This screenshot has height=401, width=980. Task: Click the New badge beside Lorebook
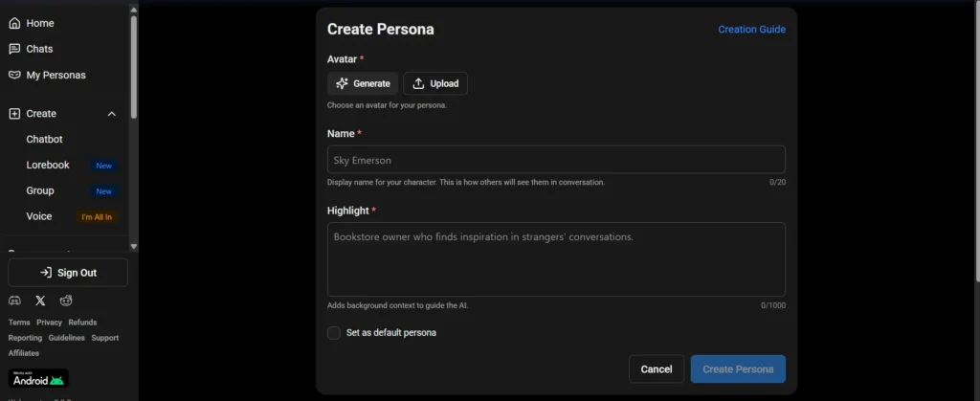pos(103,166)
